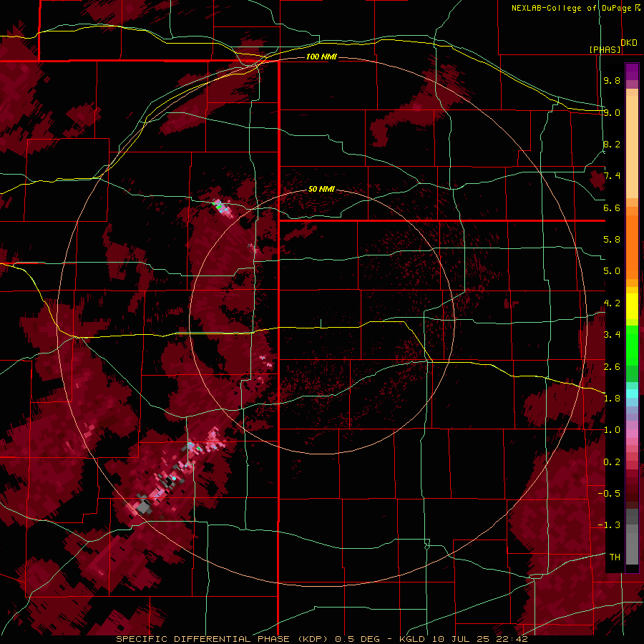The image size is (644, 644).
Task: Pick the bright green band of the scale
Action: point(632,345)
